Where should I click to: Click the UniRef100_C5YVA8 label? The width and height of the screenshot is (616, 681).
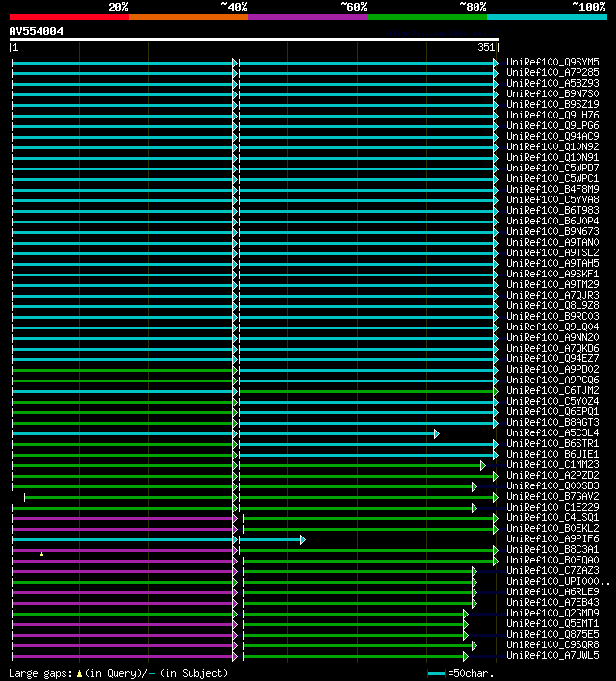(x=552, y=199)
